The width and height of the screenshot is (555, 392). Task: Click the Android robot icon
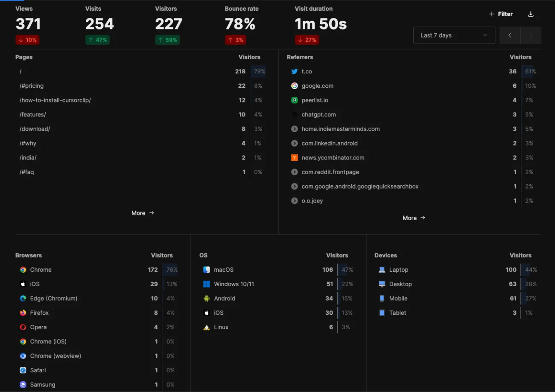click(x=207, y=299)
